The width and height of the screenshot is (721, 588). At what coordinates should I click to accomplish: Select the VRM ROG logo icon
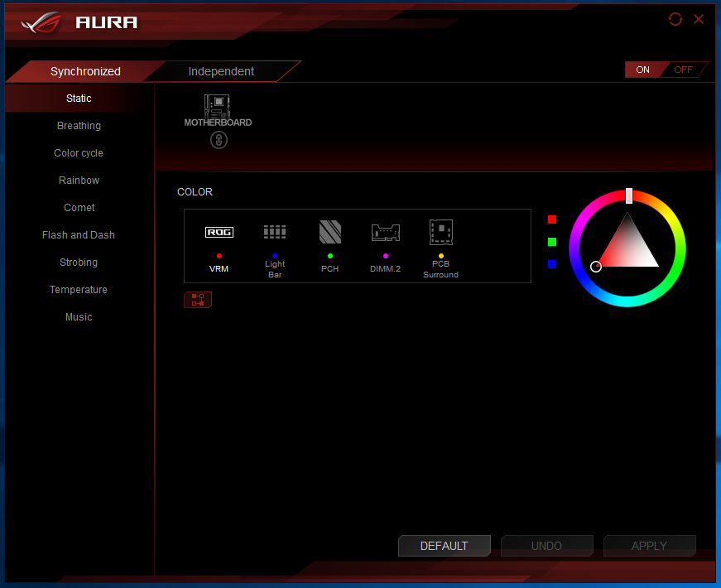coord(219,233)
